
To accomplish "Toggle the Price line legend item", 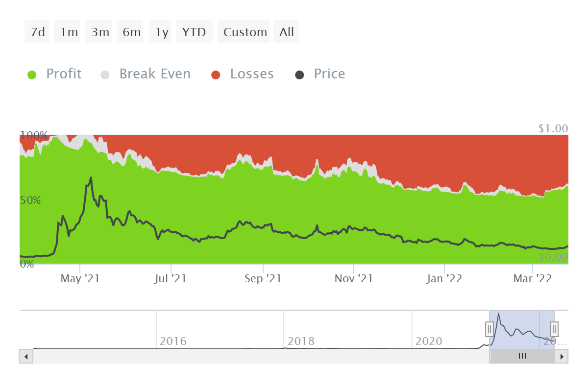I will click(x=329, y=74).
